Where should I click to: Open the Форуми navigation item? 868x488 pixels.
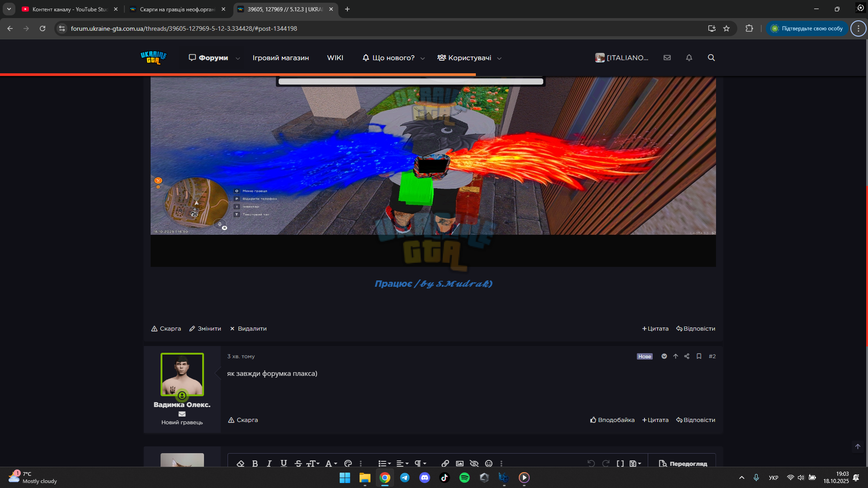209,58
